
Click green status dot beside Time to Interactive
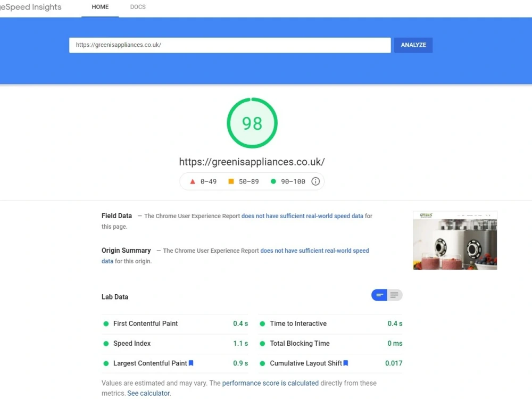pos(262,323)
